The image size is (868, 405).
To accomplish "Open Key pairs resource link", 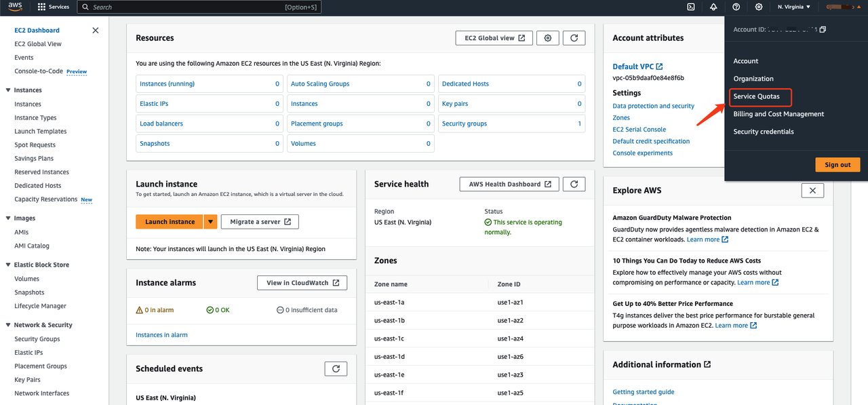I will (455, 104).
